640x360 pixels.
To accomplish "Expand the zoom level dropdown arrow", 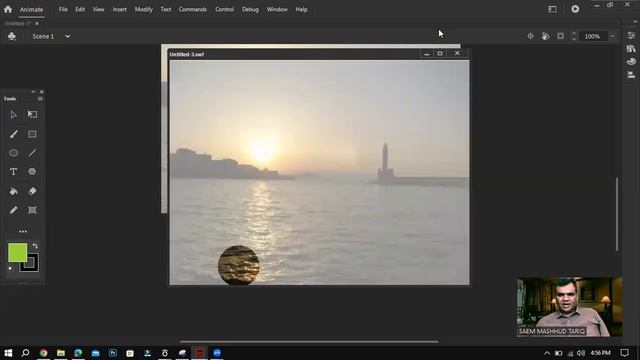I will click(612, 36).
